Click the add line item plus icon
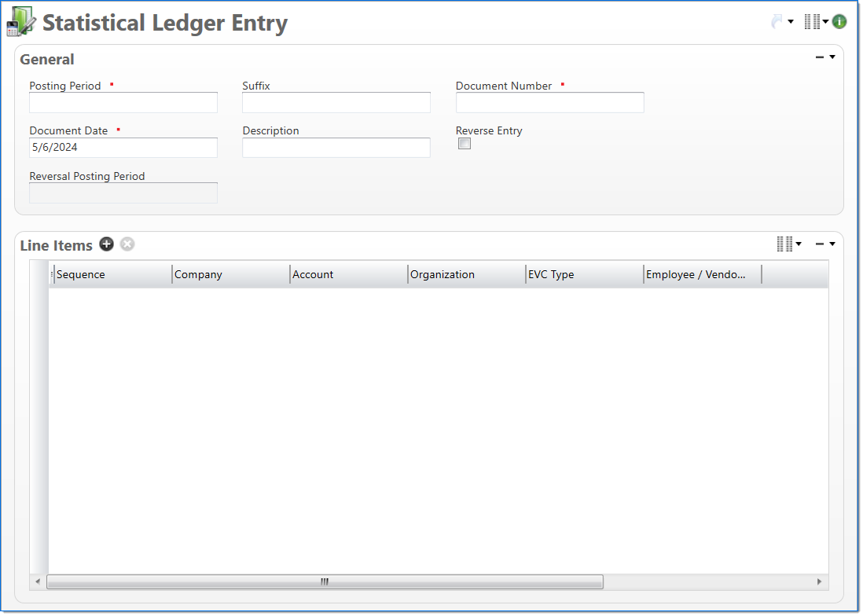 click(x=106, y=244)
